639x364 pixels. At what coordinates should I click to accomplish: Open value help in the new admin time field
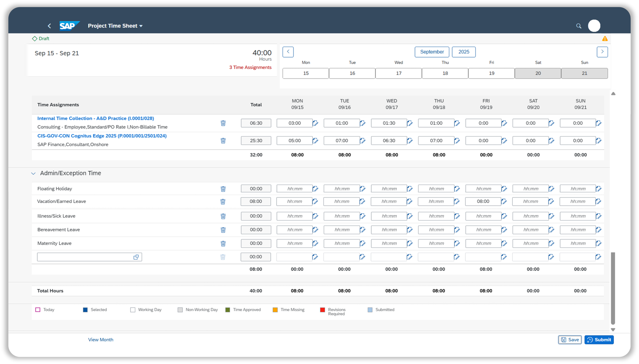(136, 257)
